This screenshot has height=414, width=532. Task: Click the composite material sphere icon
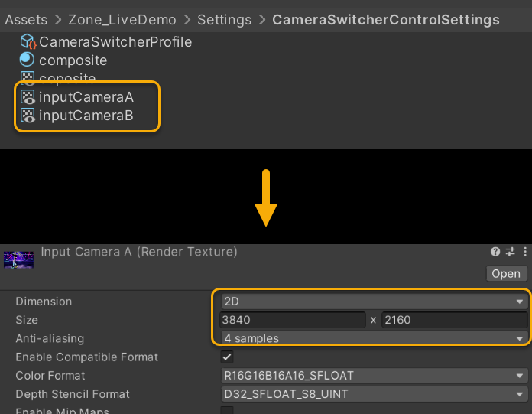coord(28,60)
